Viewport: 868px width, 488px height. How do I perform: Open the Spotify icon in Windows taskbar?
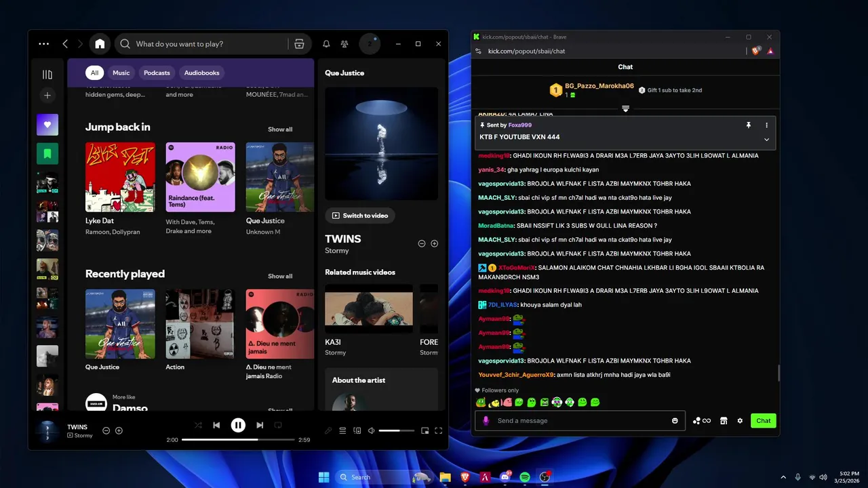point(525,477)
